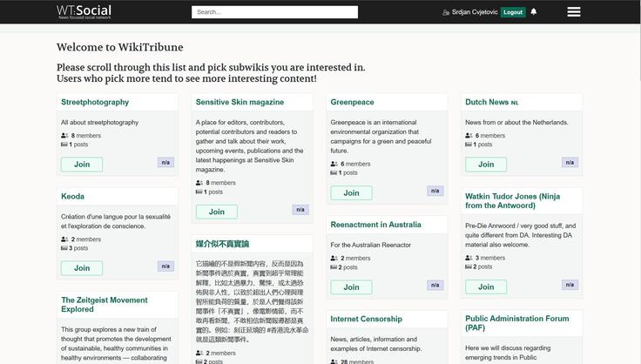The width and height of the screenshot is (641, 364).
Task: Click members icon on the Chinese-titled card
Action: (x=199, y=353)
